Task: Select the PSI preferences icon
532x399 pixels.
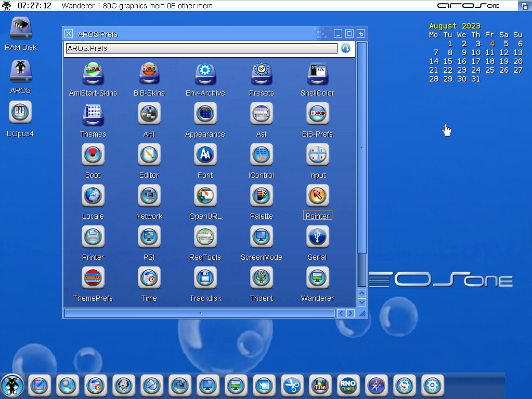Action: 149,236
